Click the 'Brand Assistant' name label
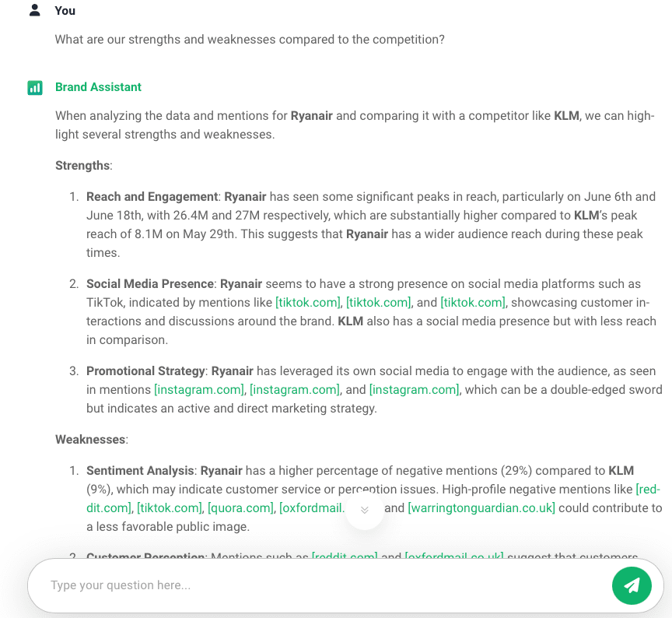Viewport: 672px width, 618px height. click(98, 87)
